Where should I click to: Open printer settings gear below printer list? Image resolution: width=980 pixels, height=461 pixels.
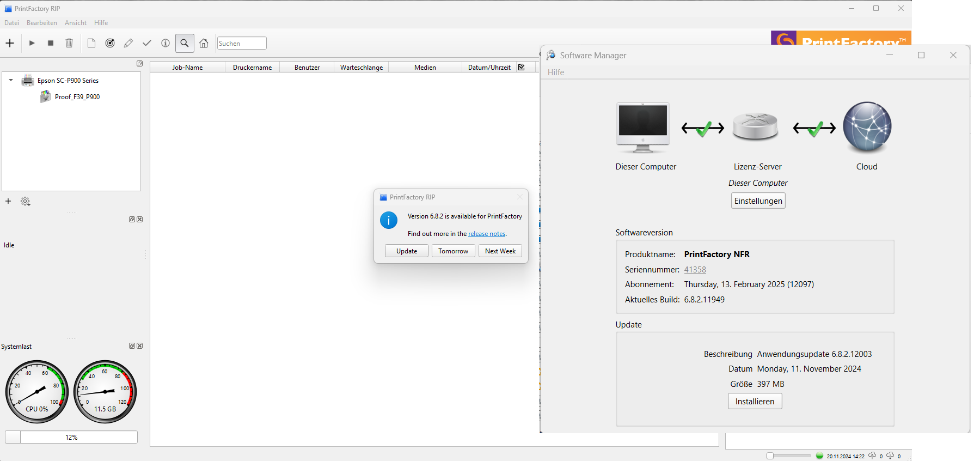pos(26,201)
